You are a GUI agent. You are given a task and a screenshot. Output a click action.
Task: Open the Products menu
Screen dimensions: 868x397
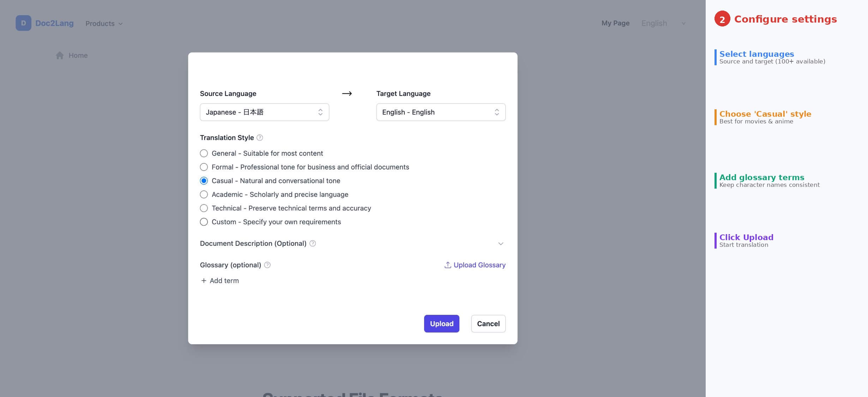pos(104,23)
